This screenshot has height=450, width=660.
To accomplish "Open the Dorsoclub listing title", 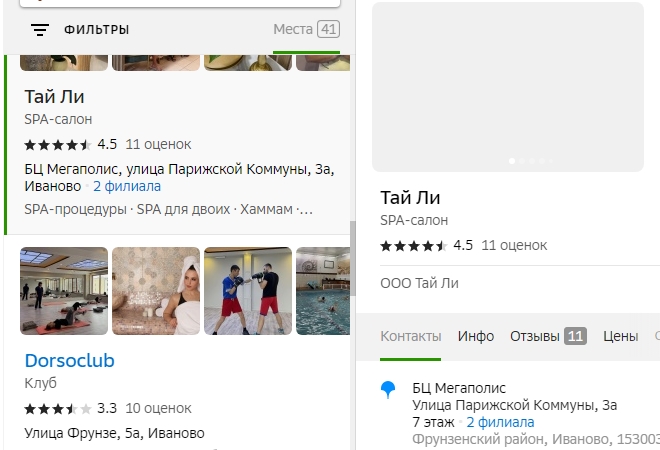I will pos(70,360).
